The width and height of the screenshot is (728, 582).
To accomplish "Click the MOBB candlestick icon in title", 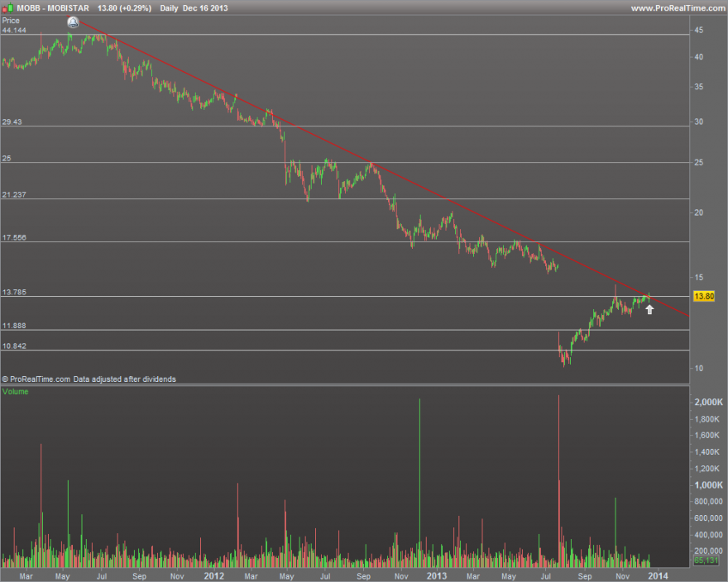I will pyautogui.click(x=7, y=8).
